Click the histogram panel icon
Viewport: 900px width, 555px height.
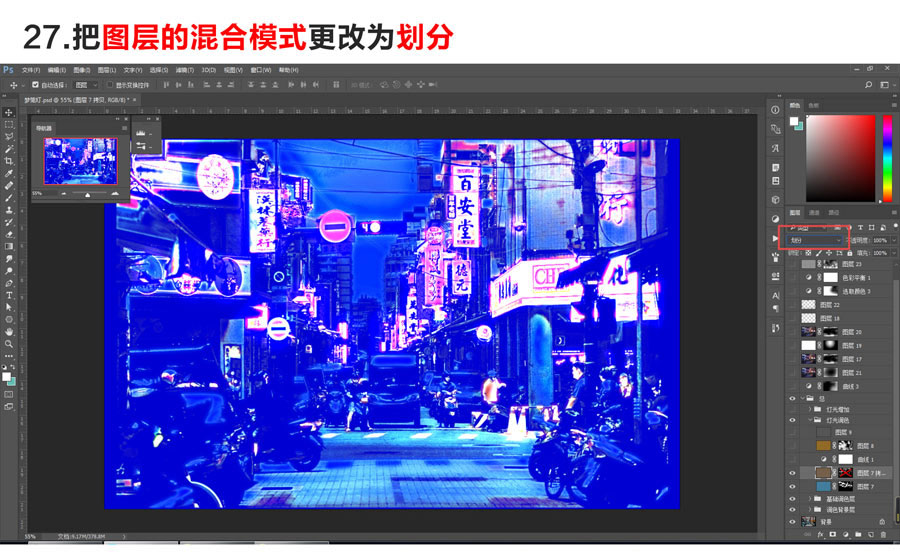pyautogui.click(x=141, y=133)
